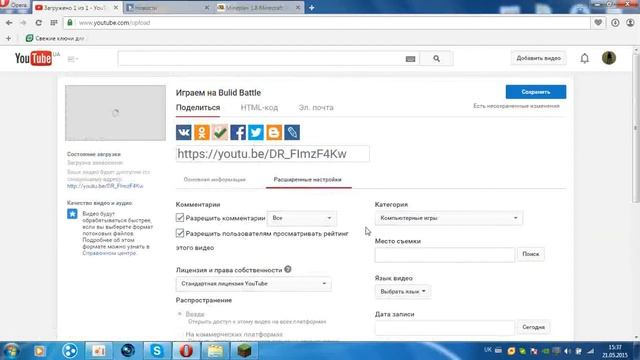Viewport: 640px width, 360px height.
Task: Click the share URL text field
Action: tap(273, 154)
